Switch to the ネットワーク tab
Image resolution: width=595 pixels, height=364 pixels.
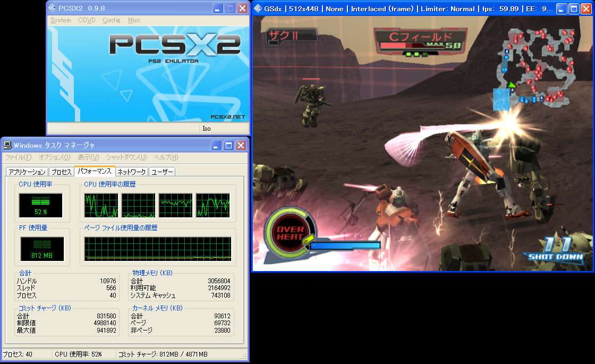click(x=131, y=172)
